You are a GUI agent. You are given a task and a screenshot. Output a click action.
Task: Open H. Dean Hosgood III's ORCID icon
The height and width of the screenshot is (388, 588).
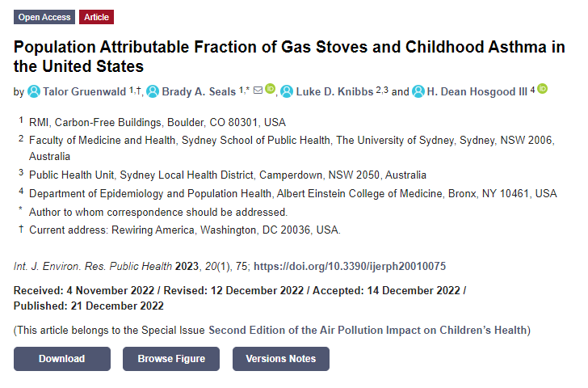tap(542, 89)
